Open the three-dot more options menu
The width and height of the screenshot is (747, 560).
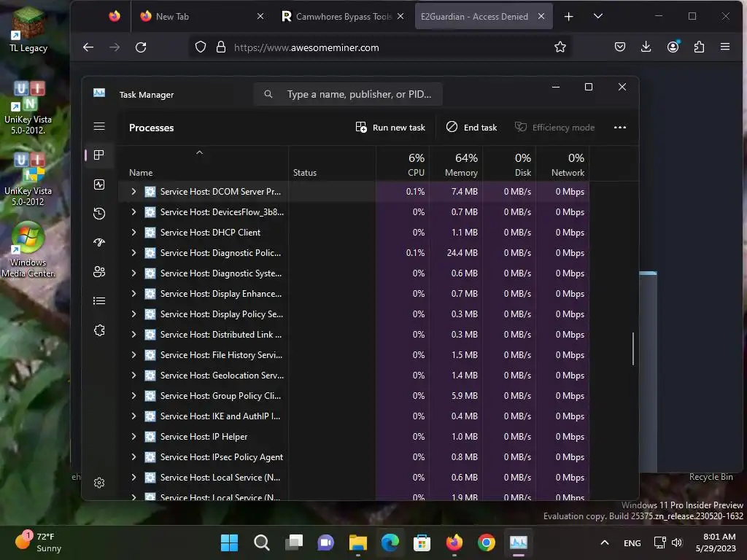point(620,128)
